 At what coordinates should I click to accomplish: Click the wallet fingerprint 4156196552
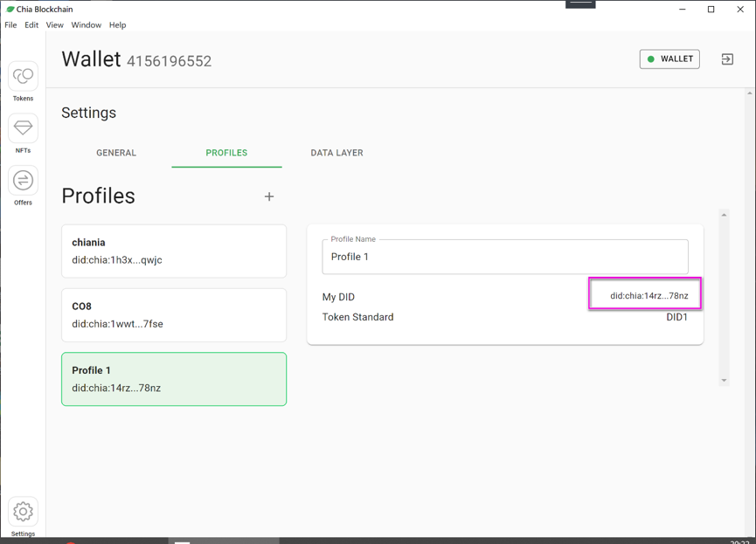(170, 61)
